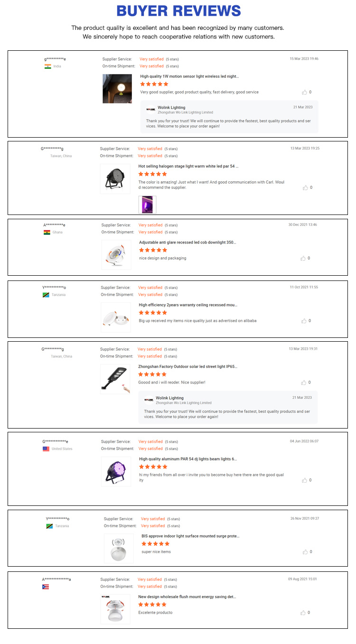Open the COB downlight product thumbnail
Screen dimensions: 356x644
click(116, 255)
